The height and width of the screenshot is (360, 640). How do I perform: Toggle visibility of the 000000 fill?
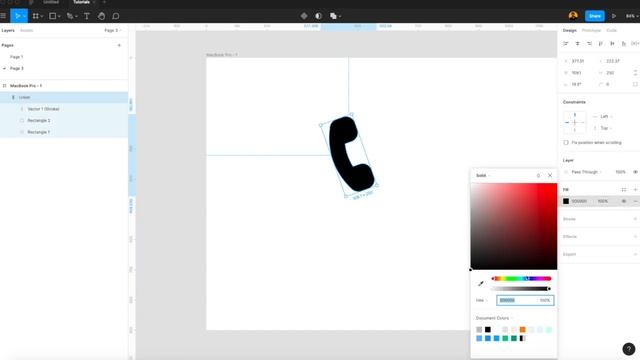click(624, 201)
